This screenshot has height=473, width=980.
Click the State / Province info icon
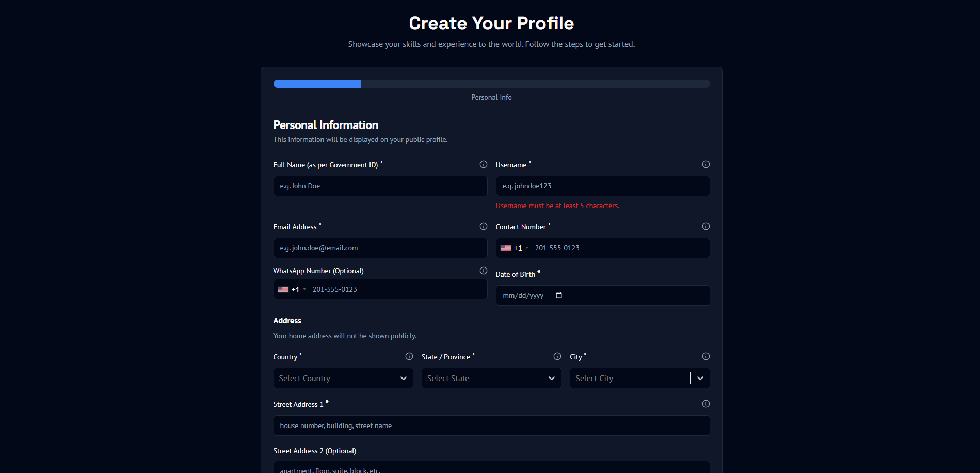click(x=557, y=356)
